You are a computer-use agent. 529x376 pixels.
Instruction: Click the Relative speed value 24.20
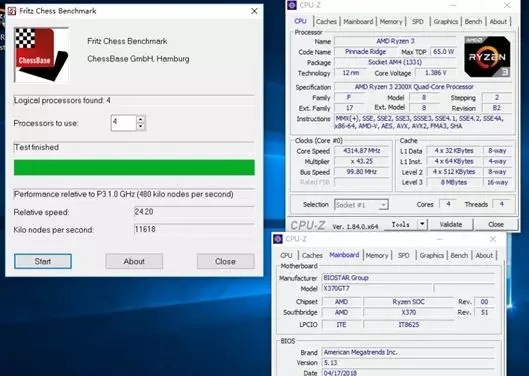pyautogui.click(x=194, y=212)
